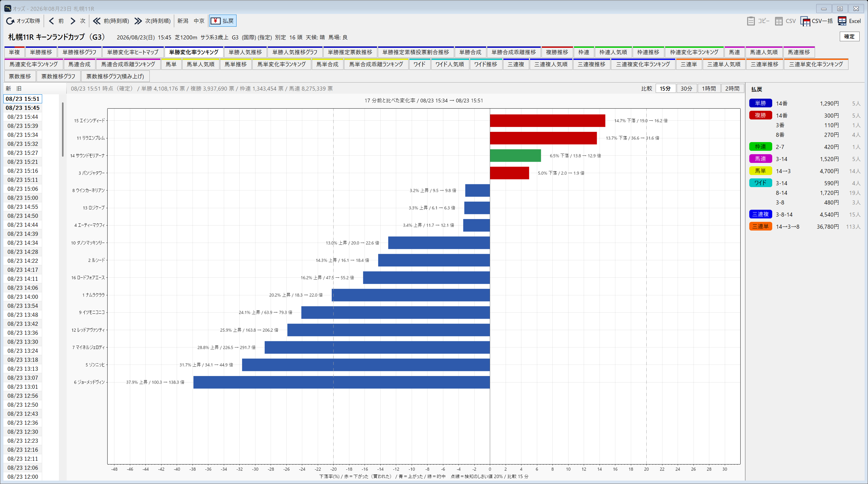This screenshot has width=868, height=484.
Task: Toggle the 払戻 payout panel button
Action: coord(223,21)
